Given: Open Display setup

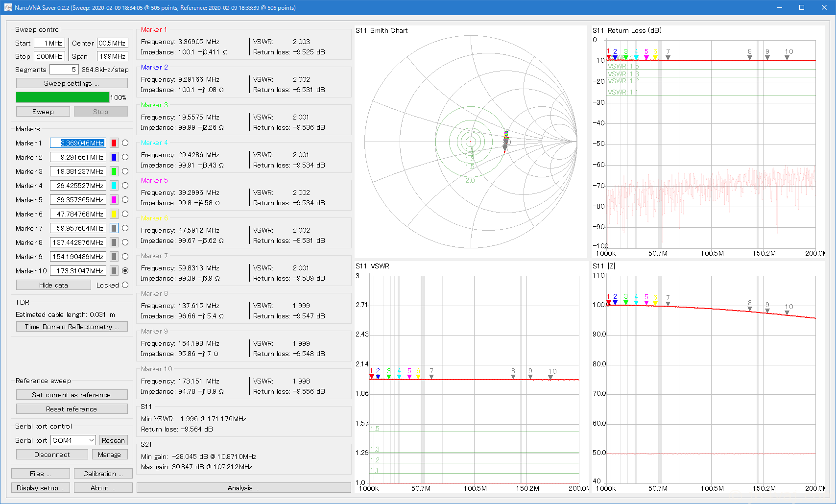Looking at the screenshot, I should click(x=41, y=488).
